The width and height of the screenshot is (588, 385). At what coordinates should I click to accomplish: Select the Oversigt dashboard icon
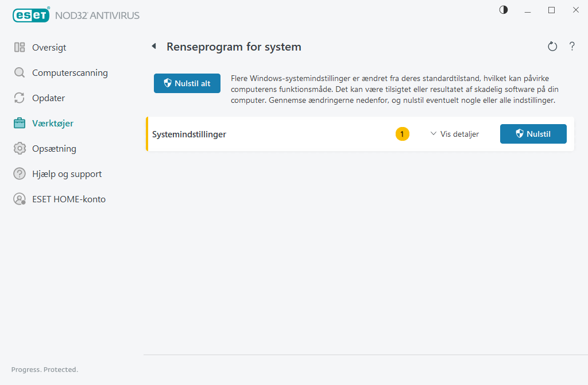click(x=19, y=47)
